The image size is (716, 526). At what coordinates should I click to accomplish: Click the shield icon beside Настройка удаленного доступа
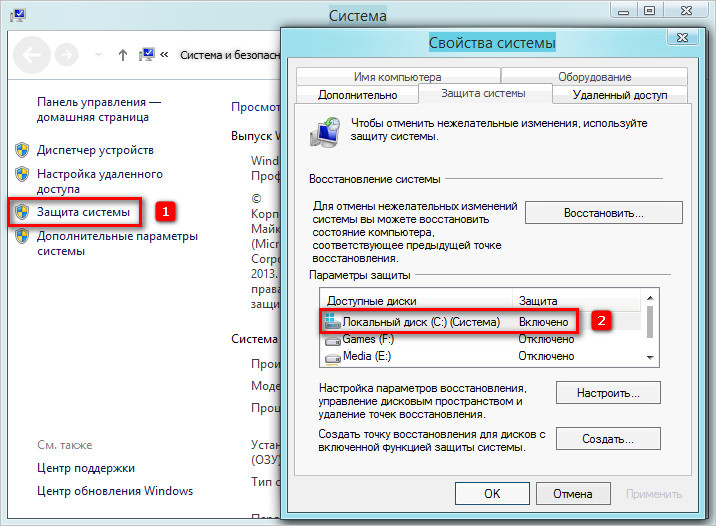pos(22,174)
